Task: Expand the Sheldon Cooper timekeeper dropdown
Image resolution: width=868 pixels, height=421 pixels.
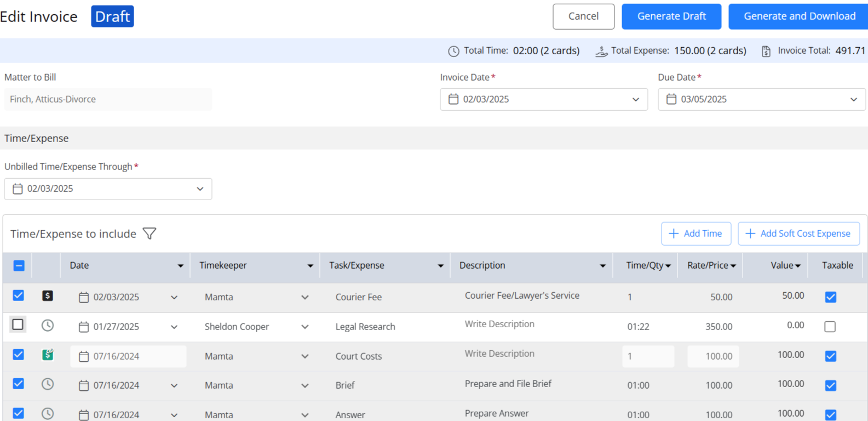Action: (x=305, y=327)
